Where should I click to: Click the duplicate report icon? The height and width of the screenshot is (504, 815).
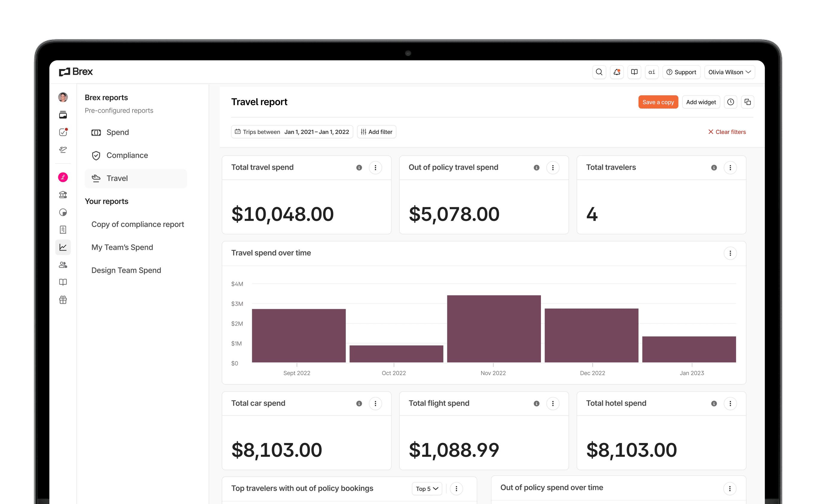(748, 102)
